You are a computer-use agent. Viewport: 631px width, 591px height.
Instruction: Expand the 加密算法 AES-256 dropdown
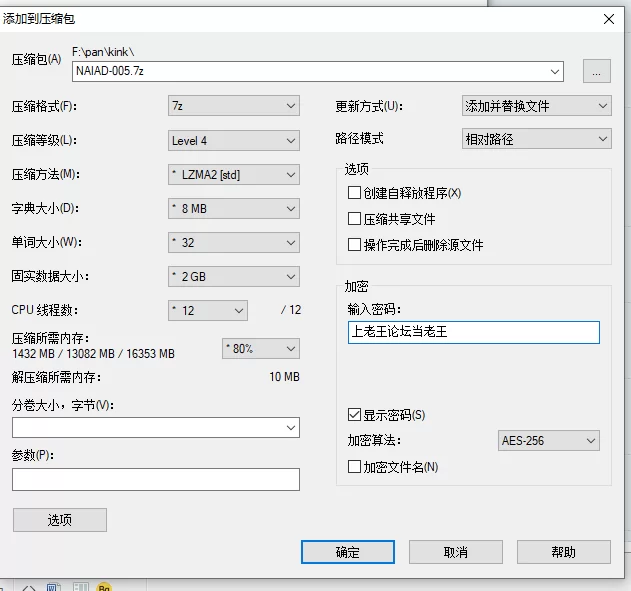point(548,441)
